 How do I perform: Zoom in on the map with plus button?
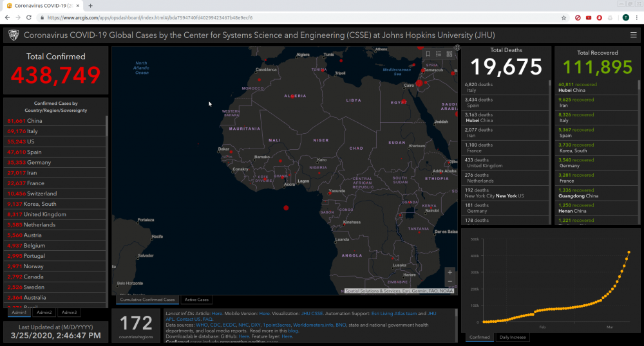point(450,272)
